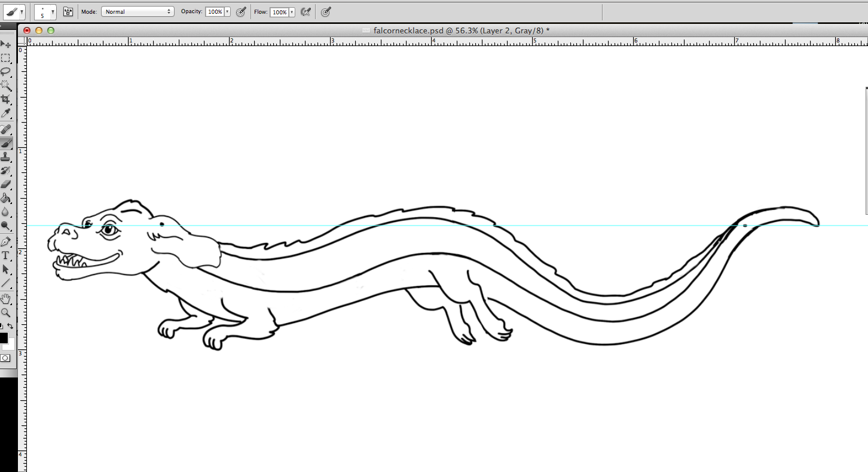Switch foreground and background colors

click(x=11, y=326)
